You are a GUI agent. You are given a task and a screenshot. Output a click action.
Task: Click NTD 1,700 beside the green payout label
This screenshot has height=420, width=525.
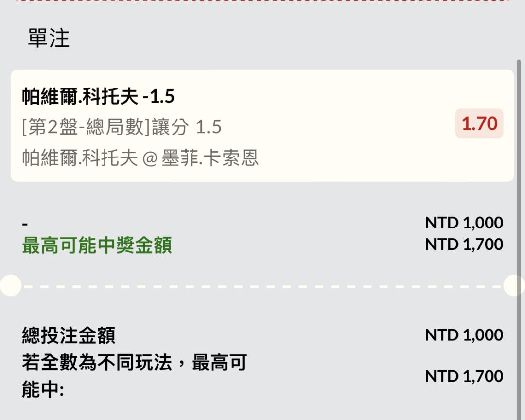click(464, 244)
